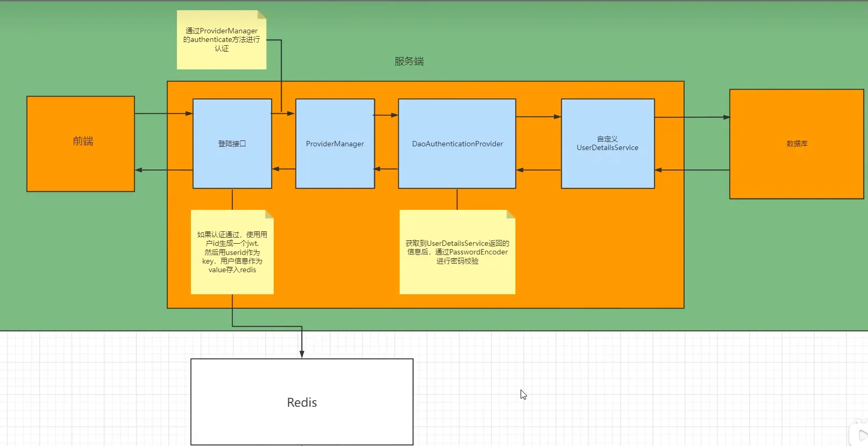The width and height of the screenshot is (868, 446).
Task: Select the 前端 frontend box
Action: [81, 144]
